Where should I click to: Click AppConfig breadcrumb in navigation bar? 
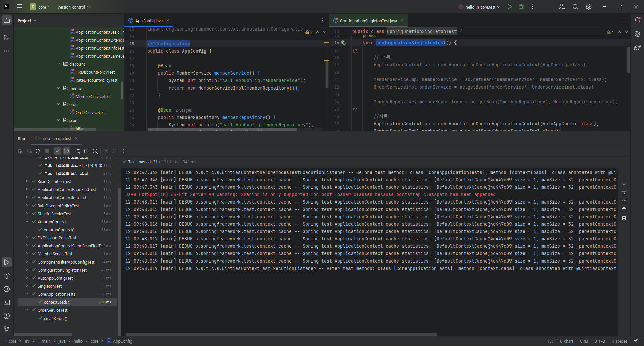(x=120, y=341)
